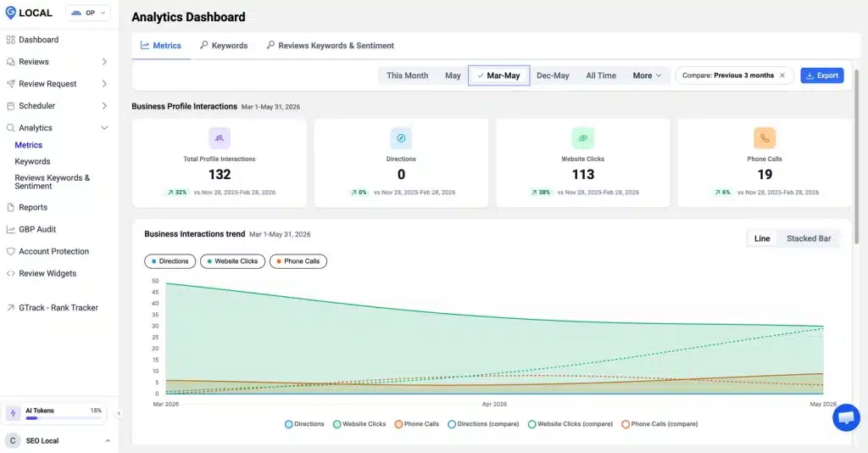Select the Dec-May date range
868x453 pixels.
[553, 75]
